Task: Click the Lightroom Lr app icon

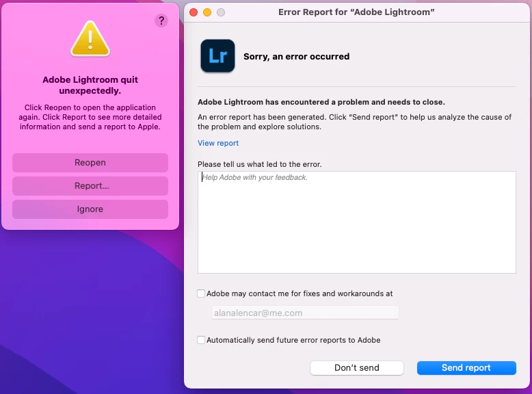Action: point(217,56)
